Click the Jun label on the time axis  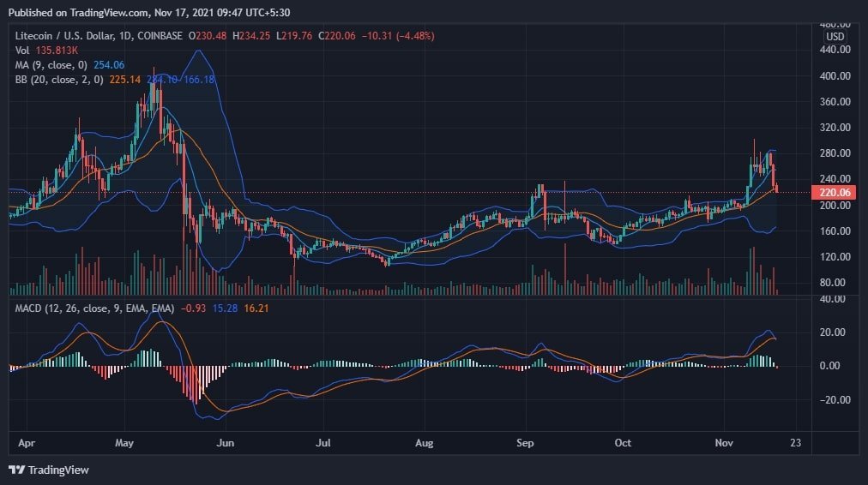(226, 443)
